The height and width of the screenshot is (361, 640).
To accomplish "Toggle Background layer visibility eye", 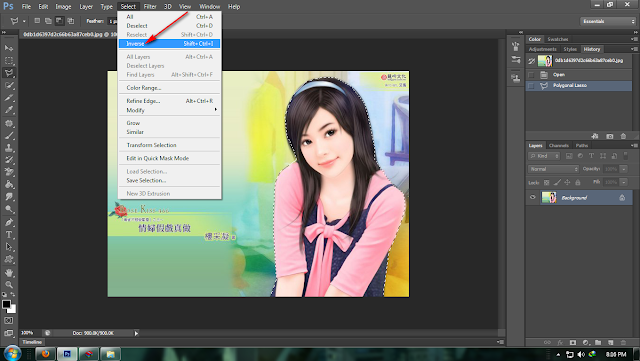I will 532,198.
